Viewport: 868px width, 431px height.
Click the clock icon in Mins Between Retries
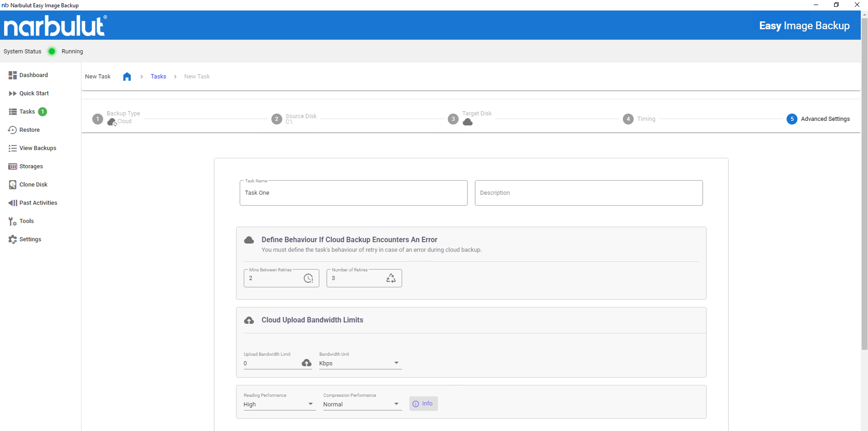(x=308, y=278)
